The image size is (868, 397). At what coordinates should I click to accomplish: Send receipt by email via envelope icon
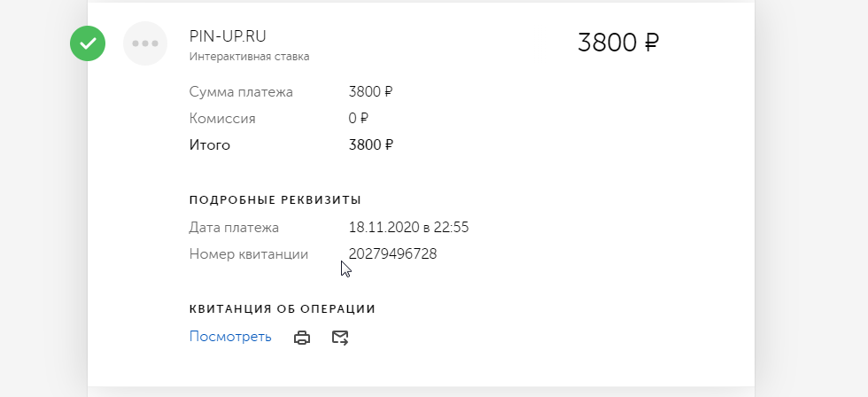340,338
